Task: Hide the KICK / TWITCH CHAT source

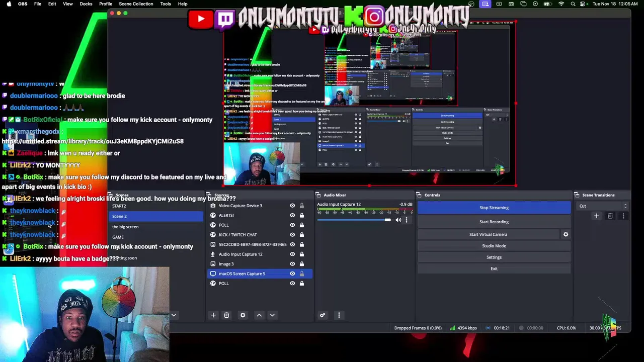Action: pyautogui.click(x=292, y=235)
